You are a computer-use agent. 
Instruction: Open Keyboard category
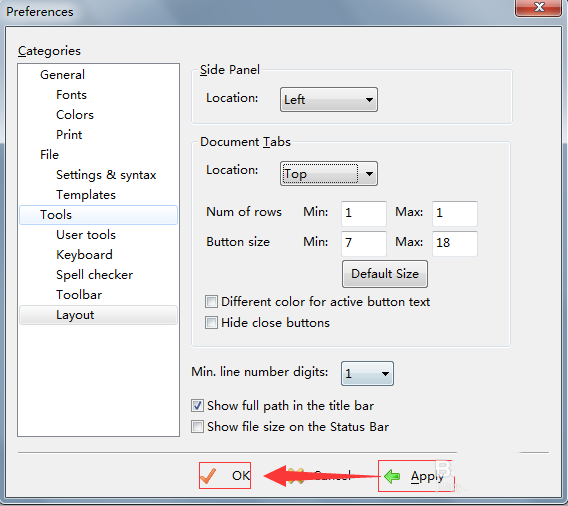tap(84, 255)
